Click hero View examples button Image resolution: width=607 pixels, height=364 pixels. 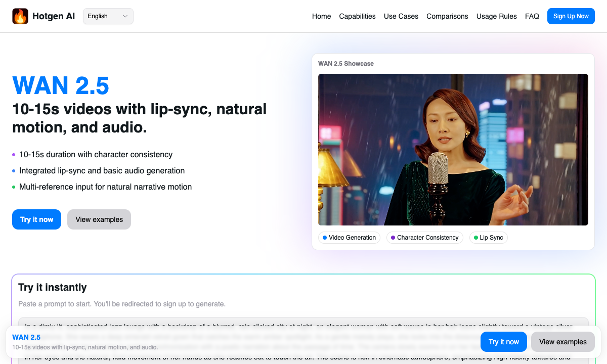99,219
